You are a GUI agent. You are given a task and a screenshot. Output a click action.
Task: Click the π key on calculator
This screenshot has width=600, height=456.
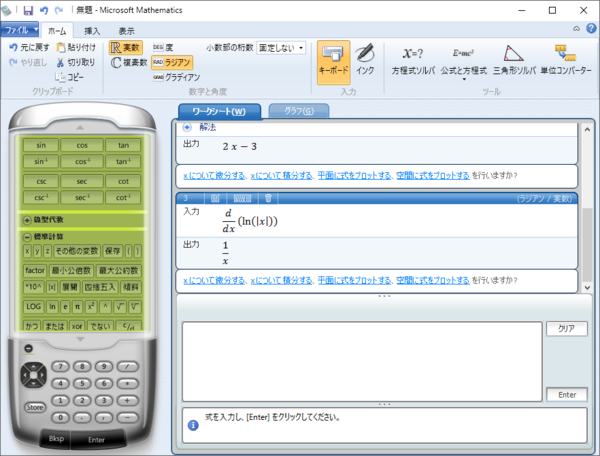pos(77,306)
